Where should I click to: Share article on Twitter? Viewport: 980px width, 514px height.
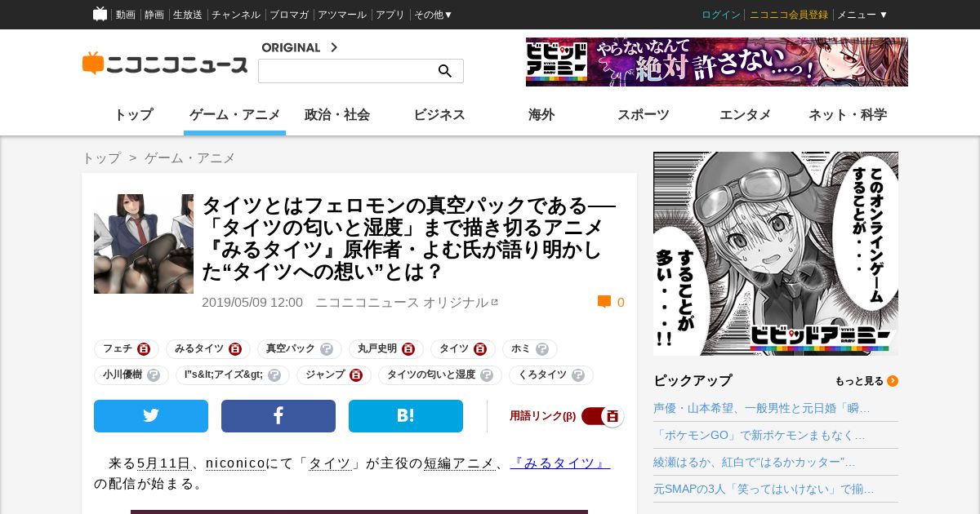(151, 416)
